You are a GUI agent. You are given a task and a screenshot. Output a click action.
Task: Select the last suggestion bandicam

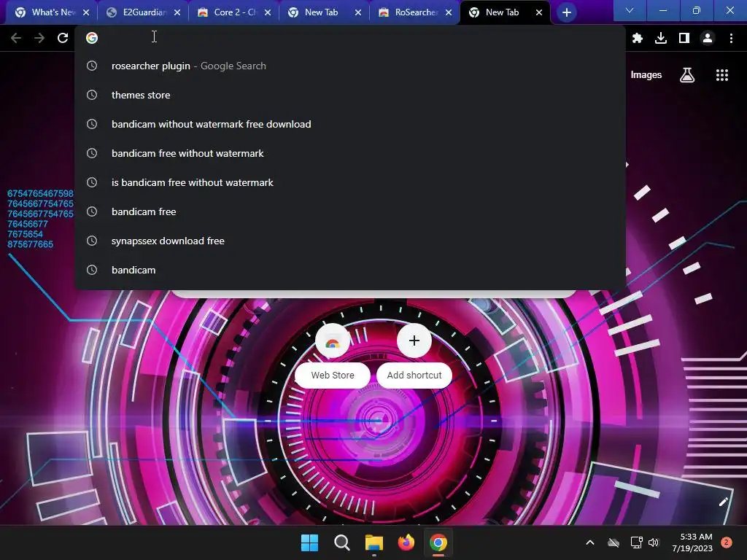point(350,270)
